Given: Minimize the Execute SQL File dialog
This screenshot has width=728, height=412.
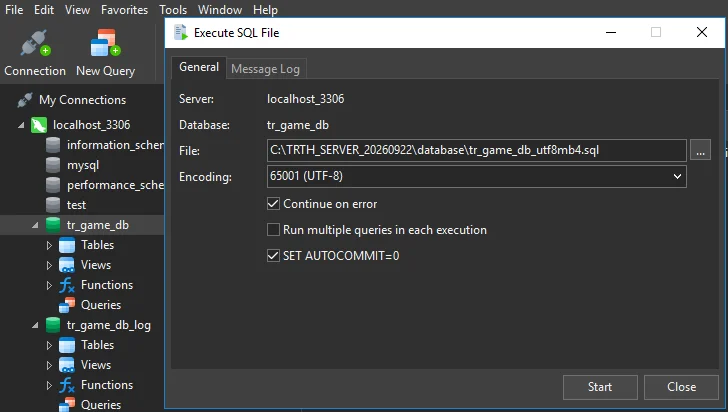Looking at the screenshot, I should tap(611, 33).
